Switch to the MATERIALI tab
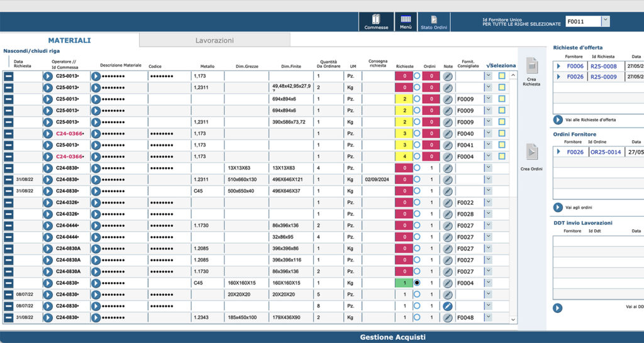The height and width of the screenshot is (343, 644). point(69,40)
